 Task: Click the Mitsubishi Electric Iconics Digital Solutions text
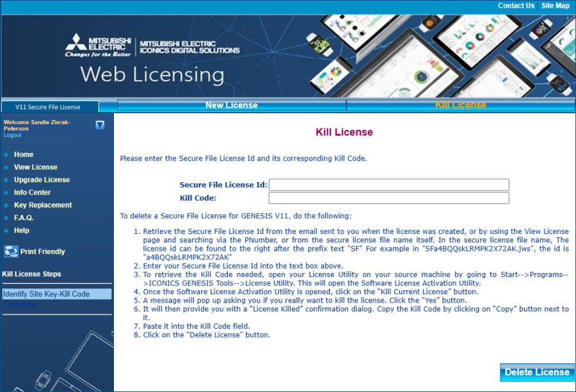(189, 47)
